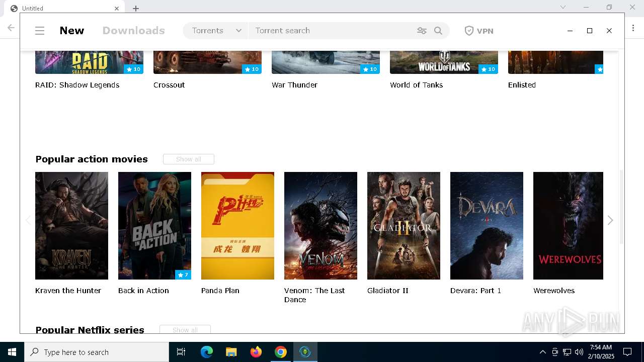This screenshot has height=362, width=644.
Task: Launch Microsoft Edge from taskbar
Action: pyautogui.click(x=207, y=352)
